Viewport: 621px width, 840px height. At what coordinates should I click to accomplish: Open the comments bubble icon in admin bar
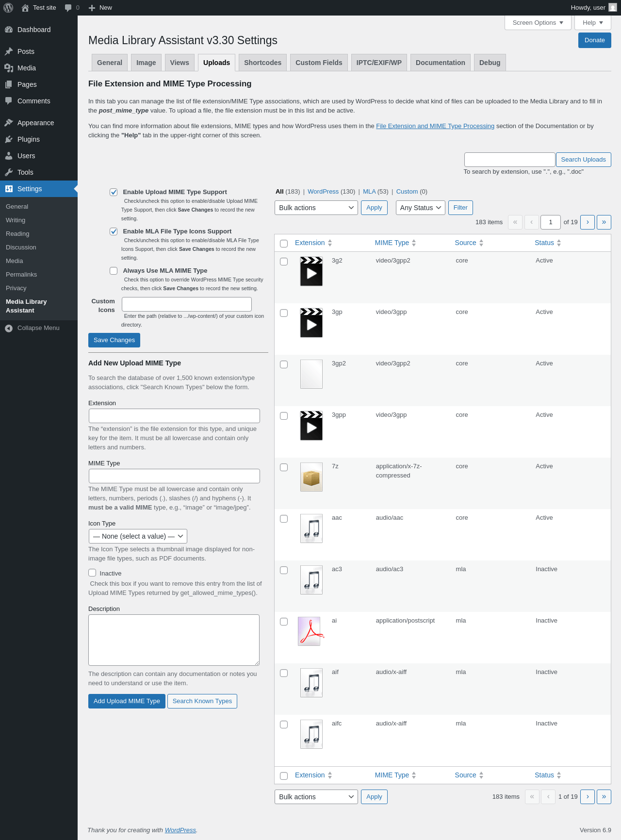click(x=68, y=8)
